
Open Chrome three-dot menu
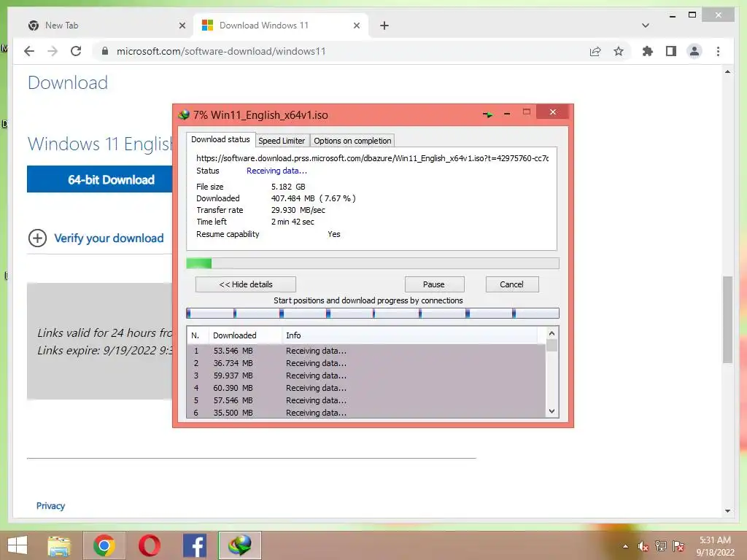[718, 52]
